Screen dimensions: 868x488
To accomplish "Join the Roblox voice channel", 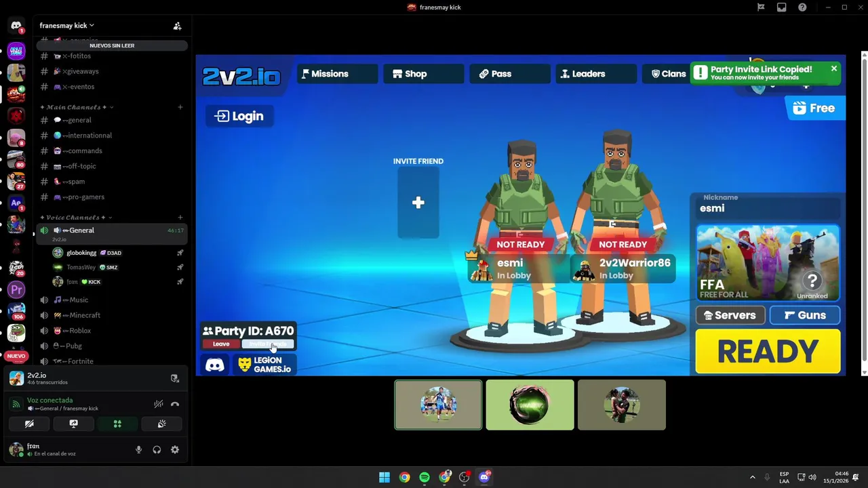I will [x=112, y=331].
